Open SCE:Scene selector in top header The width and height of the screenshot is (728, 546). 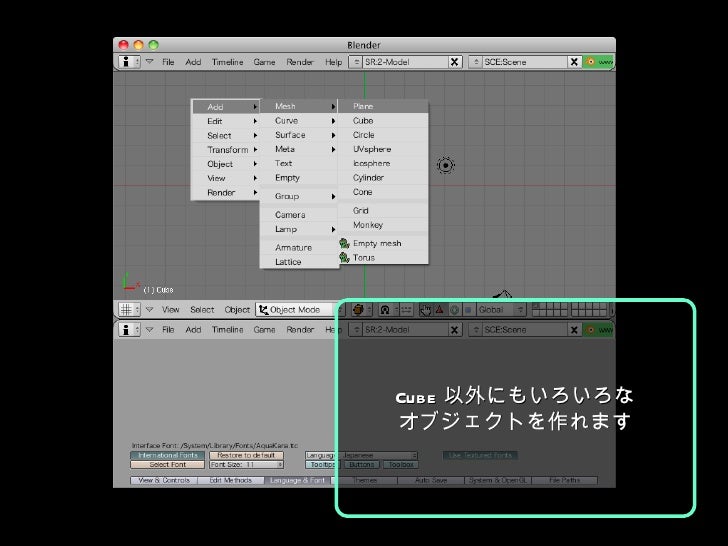click(476, 62)
